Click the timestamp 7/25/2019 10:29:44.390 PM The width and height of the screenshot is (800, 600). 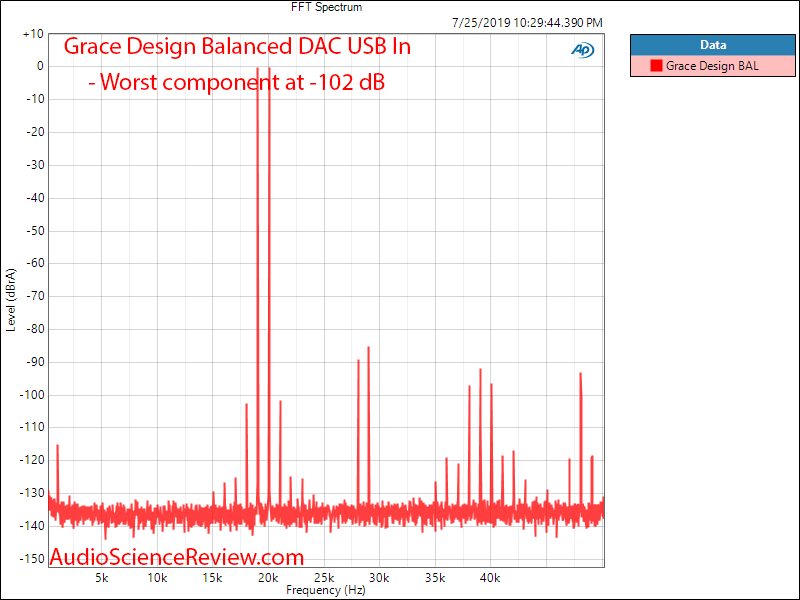pos(527,23)
